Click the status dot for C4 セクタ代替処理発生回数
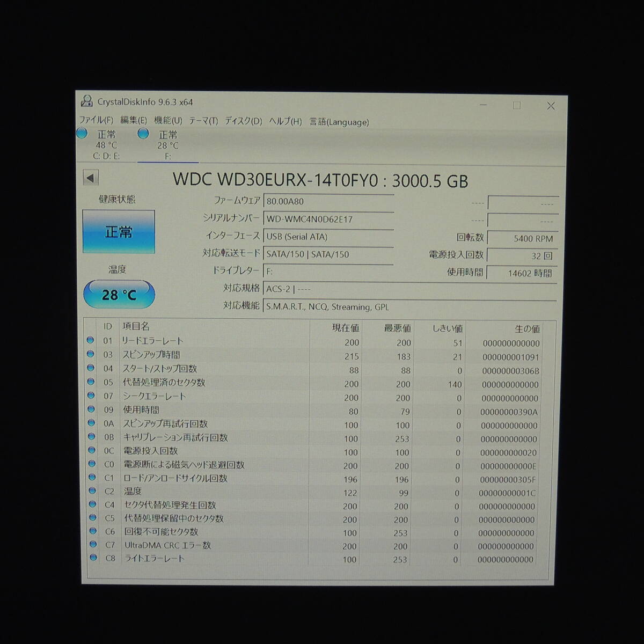 [x=93, y=504]
